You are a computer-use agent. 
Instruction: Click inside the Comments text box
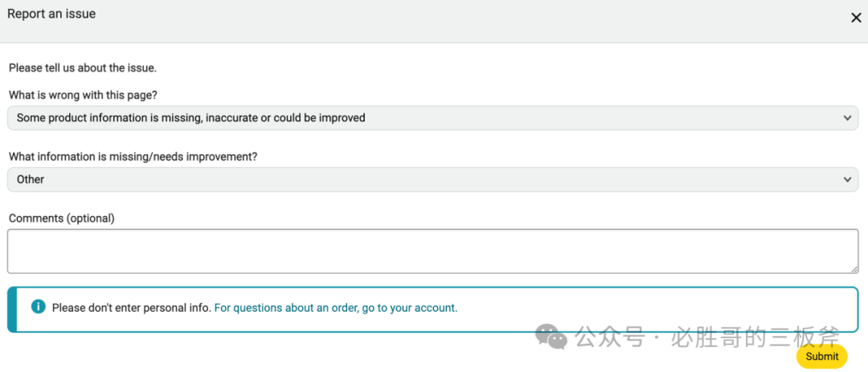432,251
